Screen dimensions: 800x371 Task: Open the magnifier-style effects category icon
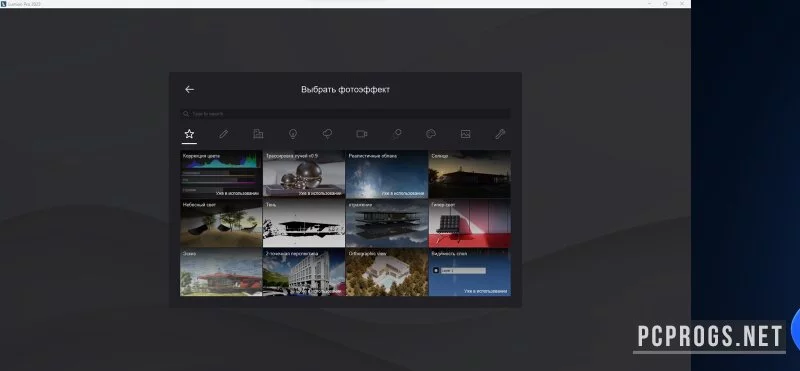(396, 134)
